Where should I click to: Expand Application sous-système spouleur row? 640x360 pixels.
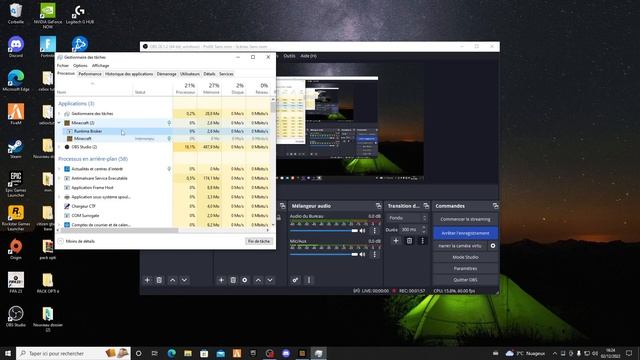click(x=59, y=197)
